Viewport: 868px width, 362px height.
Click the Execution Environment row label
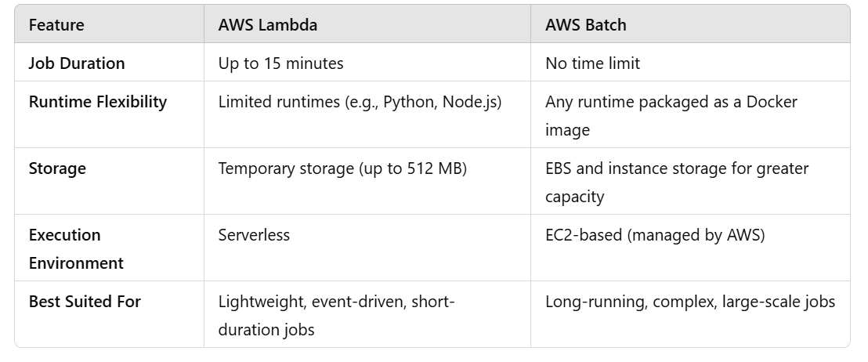point(76,248)
